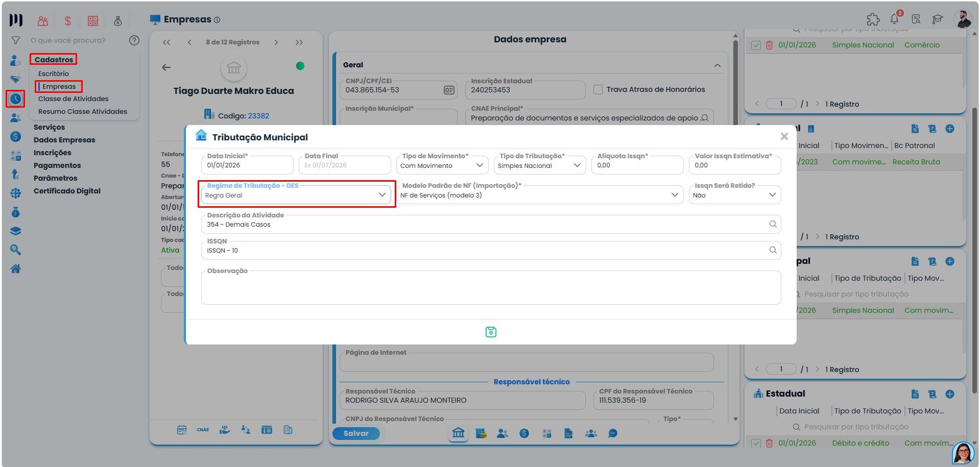Click the green status dot on company card
The image size is (980, 467).
point(300,66)
